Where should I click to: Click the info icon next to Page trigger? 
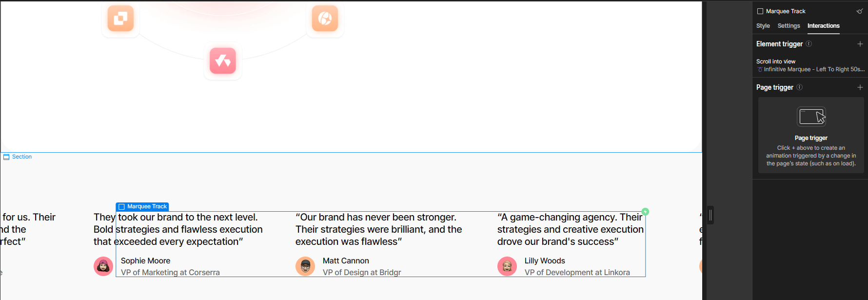799,87
